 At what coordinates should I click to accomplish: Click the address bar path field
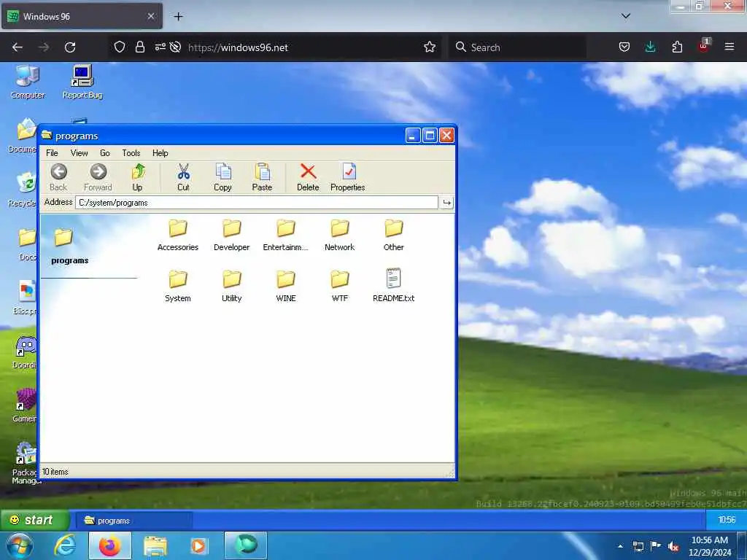pos(256,203)
